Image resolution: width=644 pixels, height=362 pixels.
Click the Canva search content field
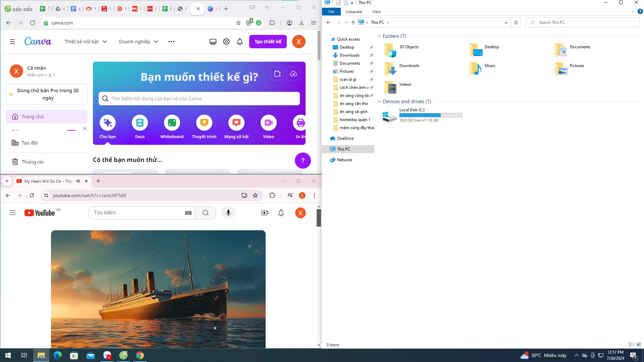pos(199,99)
